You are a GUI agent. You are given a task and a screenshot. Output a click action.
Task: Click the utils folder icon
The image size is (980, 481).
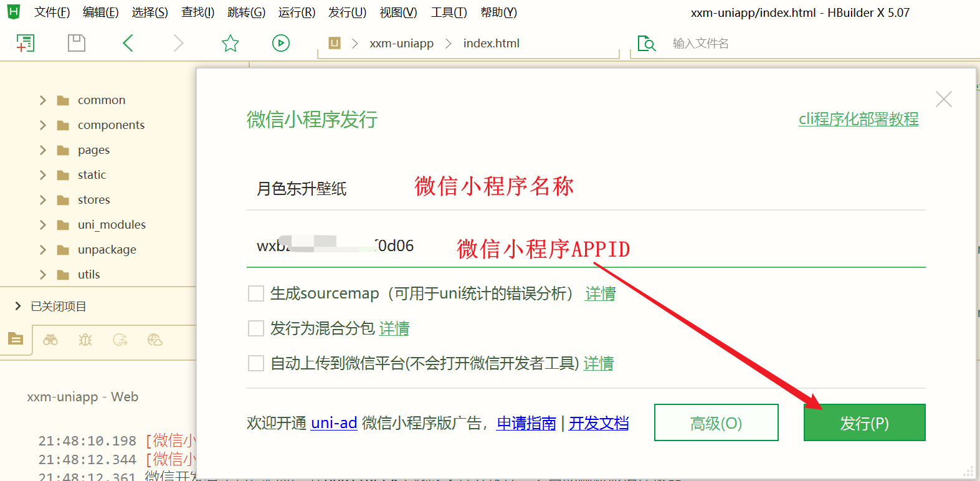pos(63,275)
